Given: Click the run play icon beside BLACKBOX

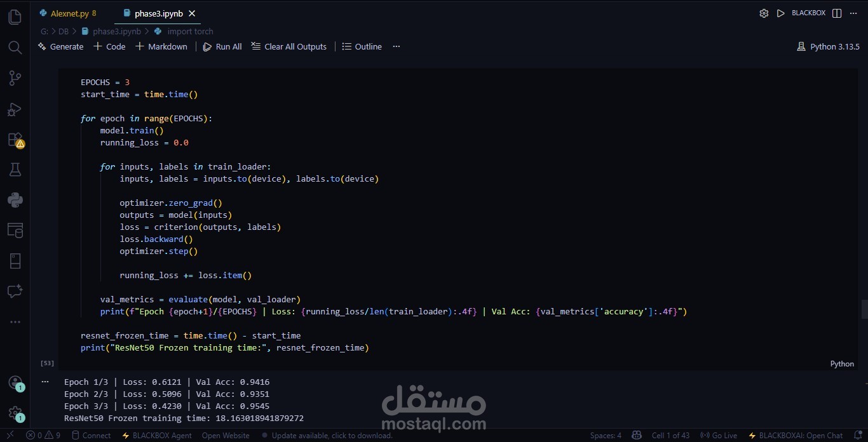Looking at the screenshot, I should 780,13.
